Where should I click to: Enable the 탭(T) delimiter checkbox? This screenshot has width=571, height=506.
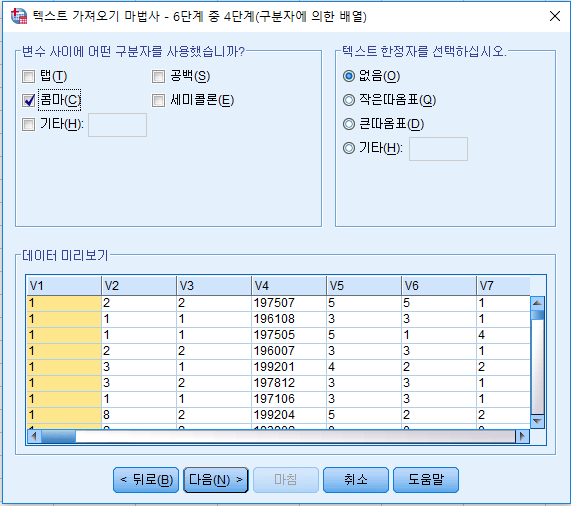28,76
